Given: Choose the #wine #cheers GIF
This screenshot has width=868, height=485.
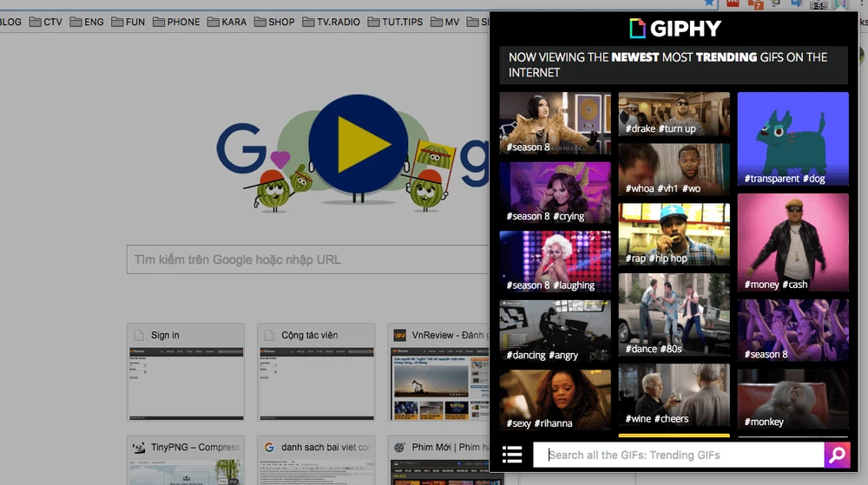Looking at the screenshot, I should 674,395.
